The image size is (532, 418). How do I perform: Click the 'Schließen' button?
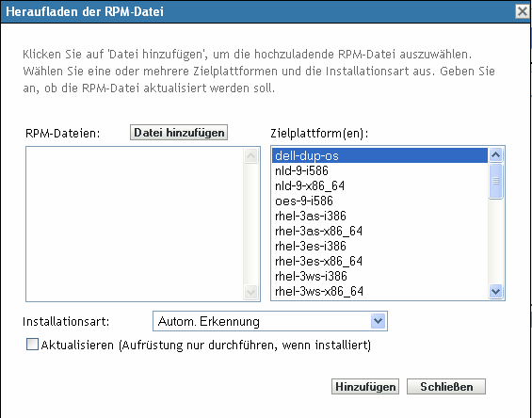(x=446, y=387)
